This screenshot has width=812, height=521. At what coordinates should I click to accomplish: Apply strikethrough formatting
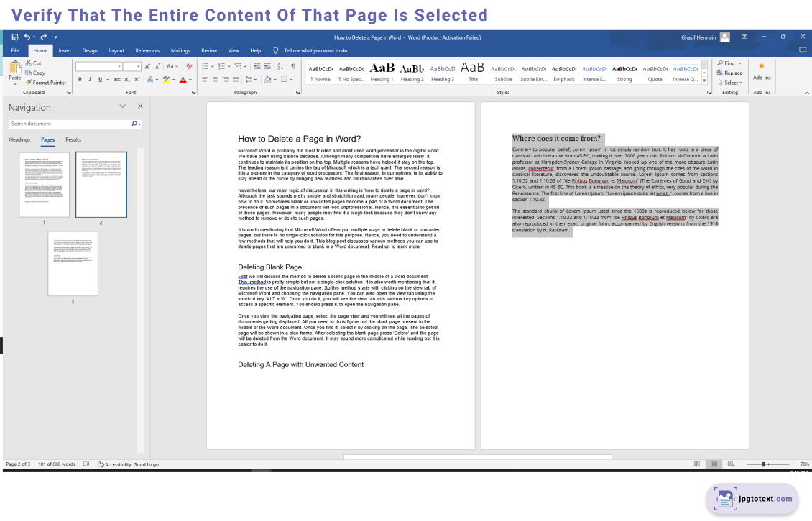point(117,80)
